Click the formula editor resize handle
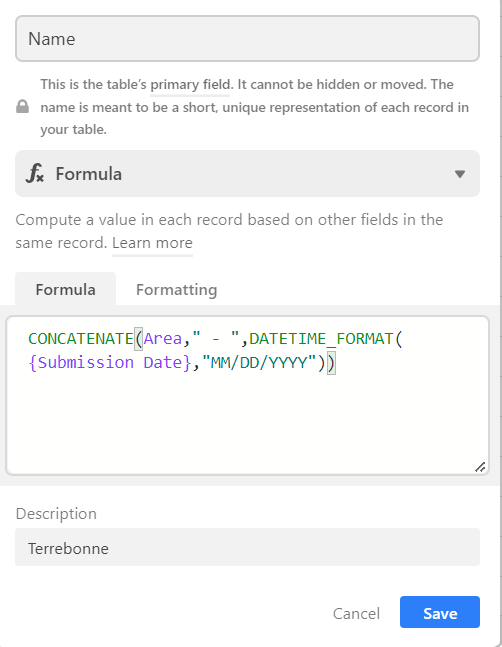Screen dimensions: 502x647 point(480,467)
